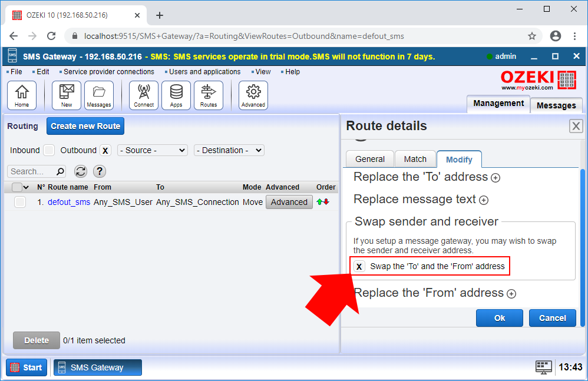Open the routing help question mark
The width and height of the screenshot is (588, 381).
(100, 171)
